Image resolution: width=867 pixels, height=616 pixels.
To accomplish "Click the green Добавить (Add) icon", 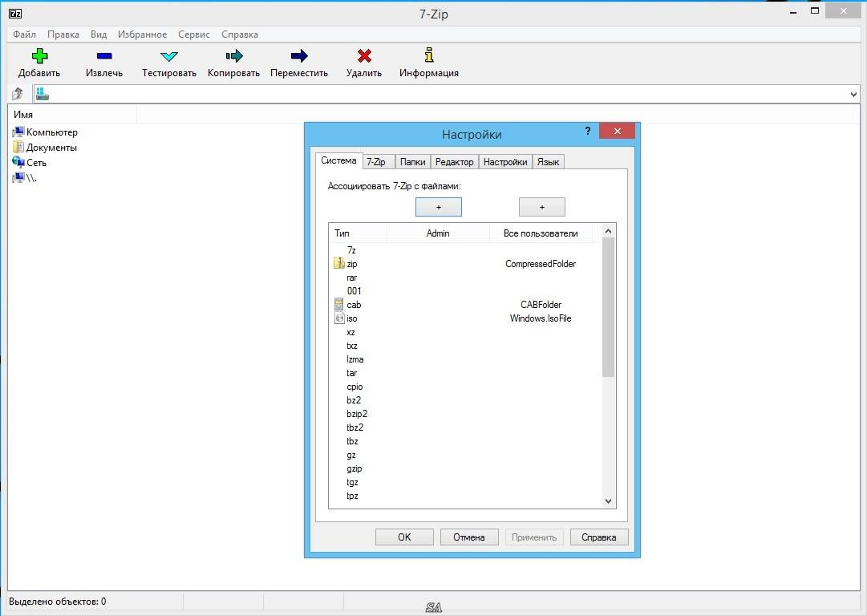I will pos(39,56).
